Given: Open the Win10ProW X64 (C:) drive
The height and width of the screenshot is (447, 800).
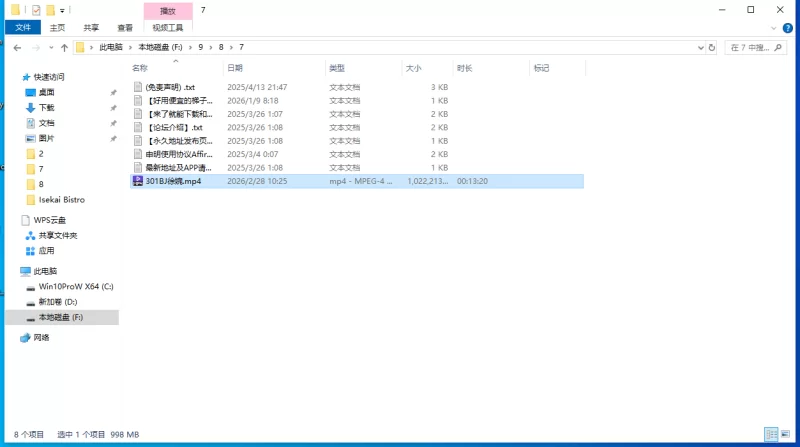Looking at the screenshot, I should pyautogui.click(x=76, y=286).
